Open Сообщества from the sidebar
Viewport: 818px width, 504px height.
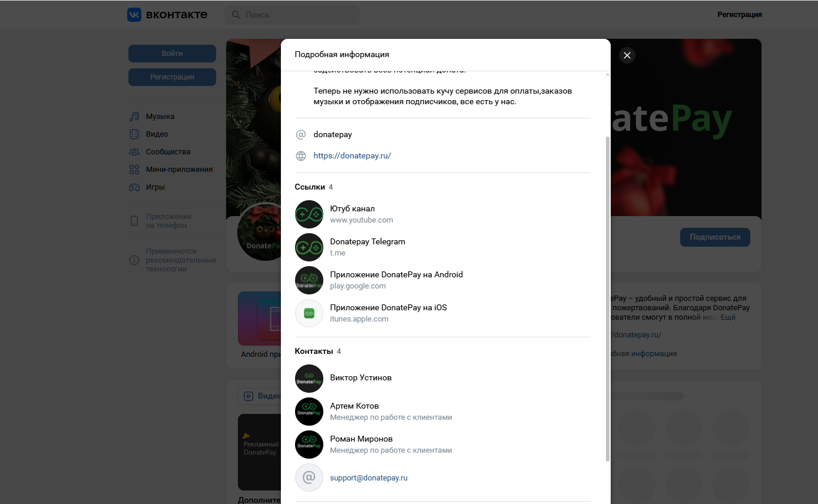point(160,152)
